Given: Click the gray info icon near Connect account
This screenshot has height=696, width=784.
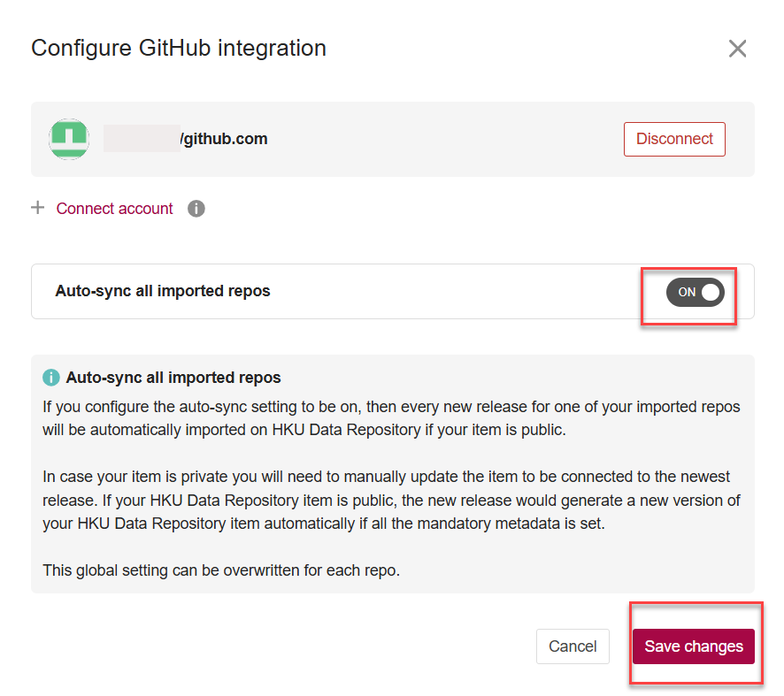Looking at the screenshot, I should point(196,209).
